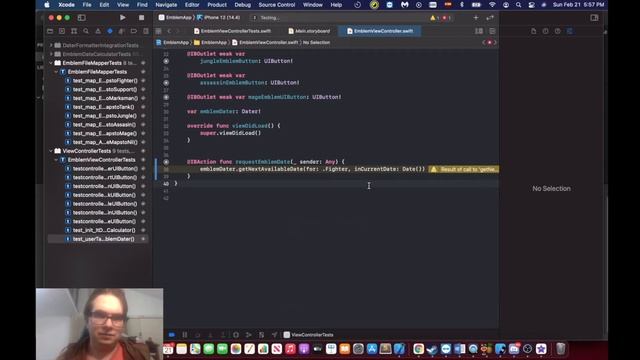This screenshot has width=640, height=360.
Task: Click EmblemApp folder in jump bar
Action: [210, 42]
